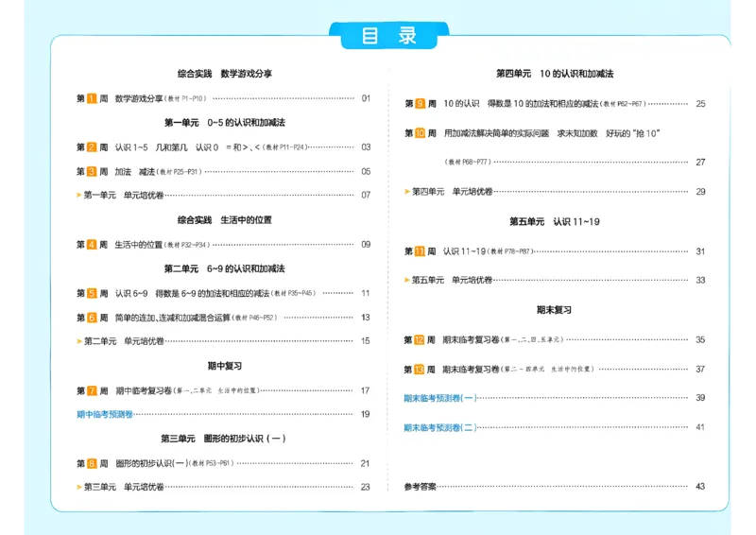The image size is (756, 535).
Task: Click the orange week 1 badge
Action: [92, 99]
